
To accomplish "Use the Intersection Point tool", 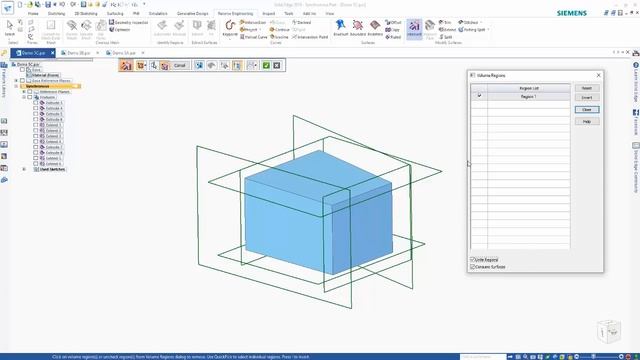I will (310, 37).
